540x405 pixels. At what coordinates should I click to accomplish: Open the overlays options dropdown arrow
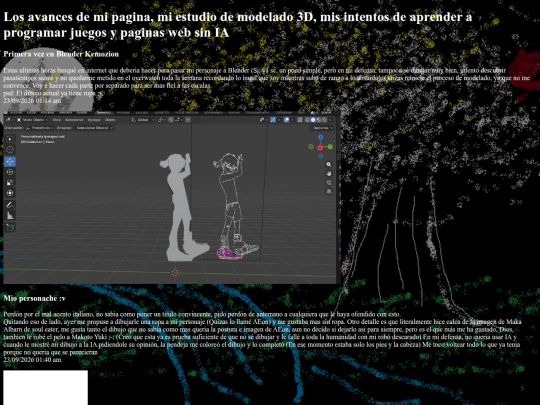pos(292,120)
